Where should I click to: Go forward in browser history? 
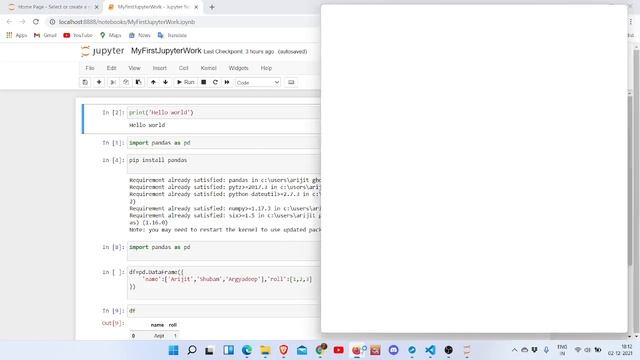[x=22, y=22]
